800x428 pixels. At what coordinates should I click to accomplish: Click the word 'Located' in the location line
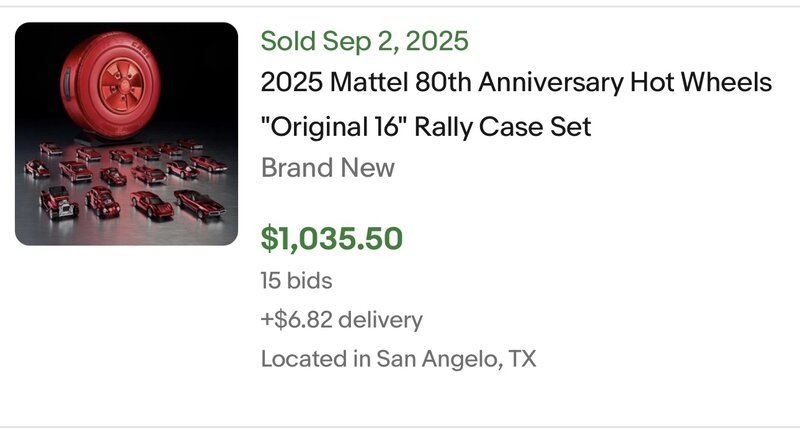point(300,359)
